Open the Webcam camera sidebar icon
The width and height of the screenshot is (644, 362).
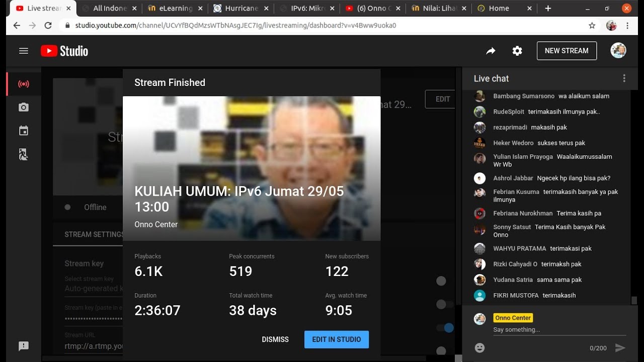click(x=24, y=107)
